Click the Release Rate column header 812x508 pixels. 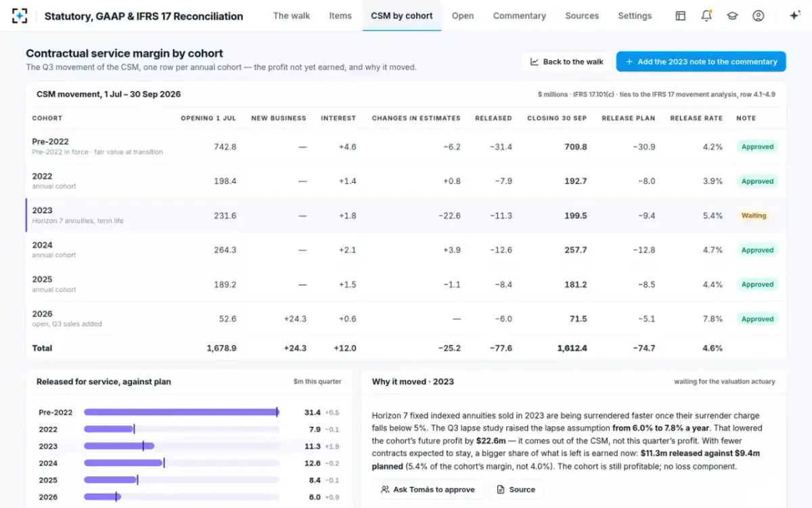point(696,118)
